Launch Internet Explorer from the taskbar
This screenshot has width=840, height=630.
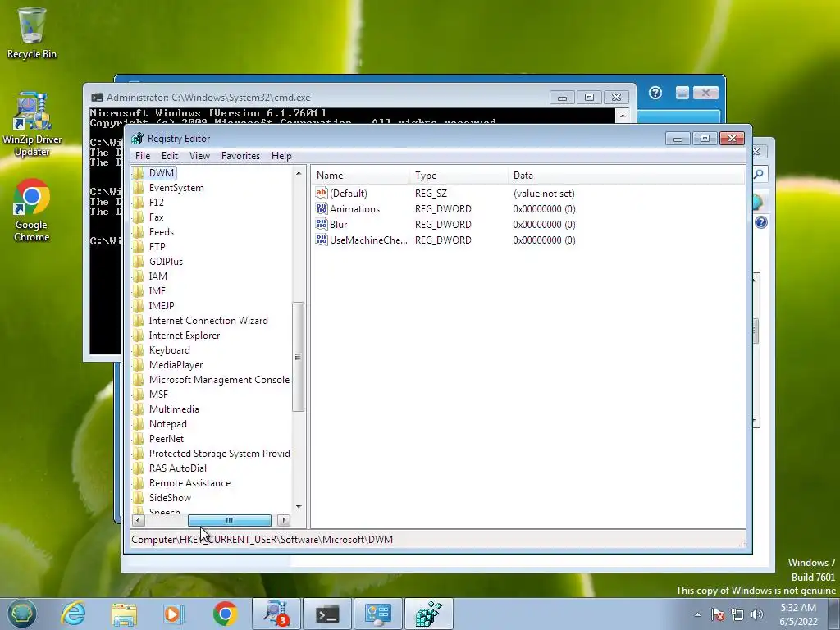(x=73, y=614)
